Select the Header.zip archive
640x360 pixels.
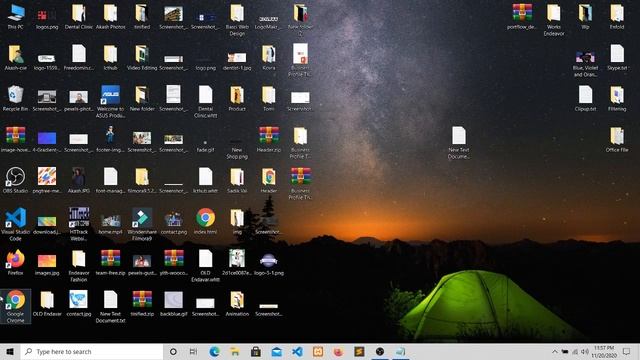click(269, 140)
